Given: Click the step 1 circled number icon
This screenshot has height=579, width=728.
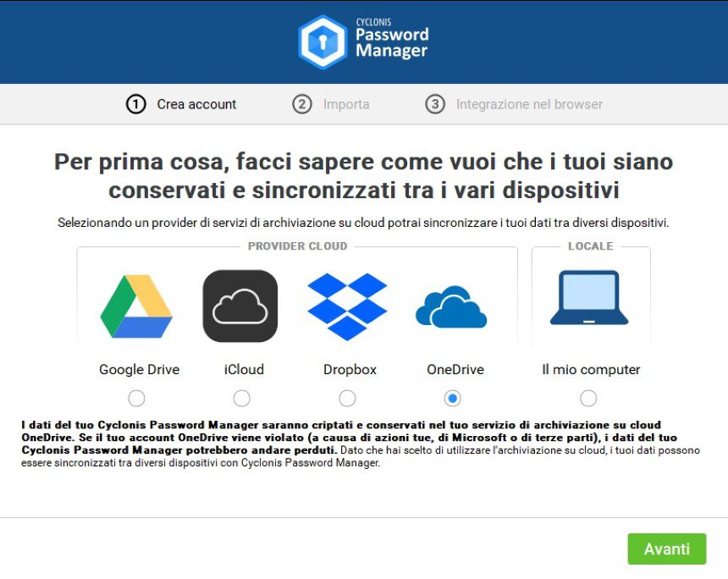Looking at the screenshot, I should (x=136, y=104).
